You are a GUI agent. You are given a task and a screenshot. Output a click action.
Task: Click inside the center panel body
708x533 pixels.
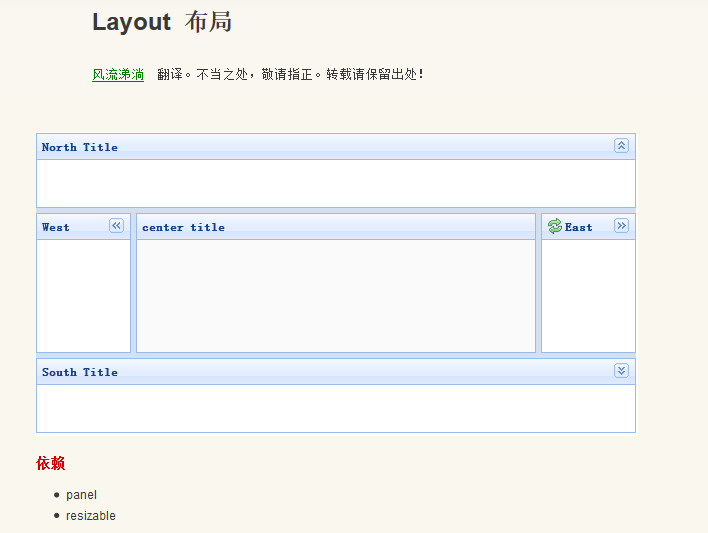(x=336, y=296)
